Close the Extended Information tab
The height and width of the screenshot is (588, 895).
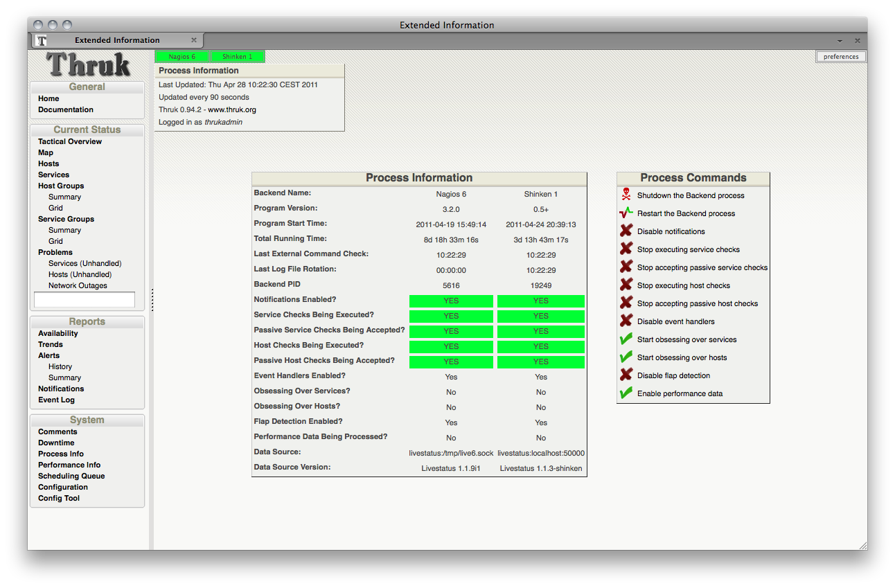click(194, 40)
